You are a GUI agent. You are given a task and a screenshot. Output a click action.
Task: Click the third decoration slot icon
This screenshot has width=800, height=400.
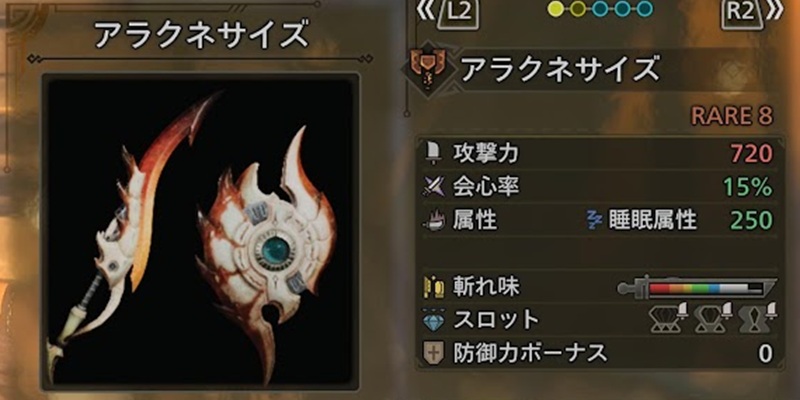(x=758, y=317)
